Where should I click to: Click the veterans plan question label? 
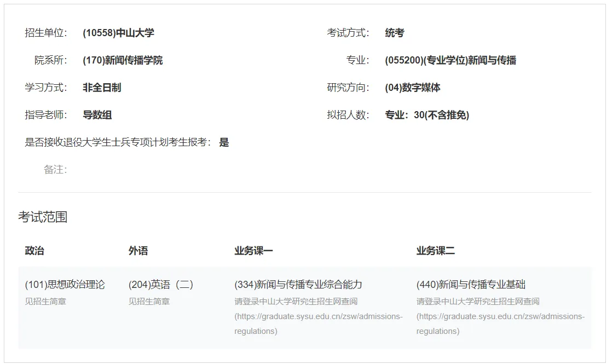pyautogui.click(x=118, y=142)
